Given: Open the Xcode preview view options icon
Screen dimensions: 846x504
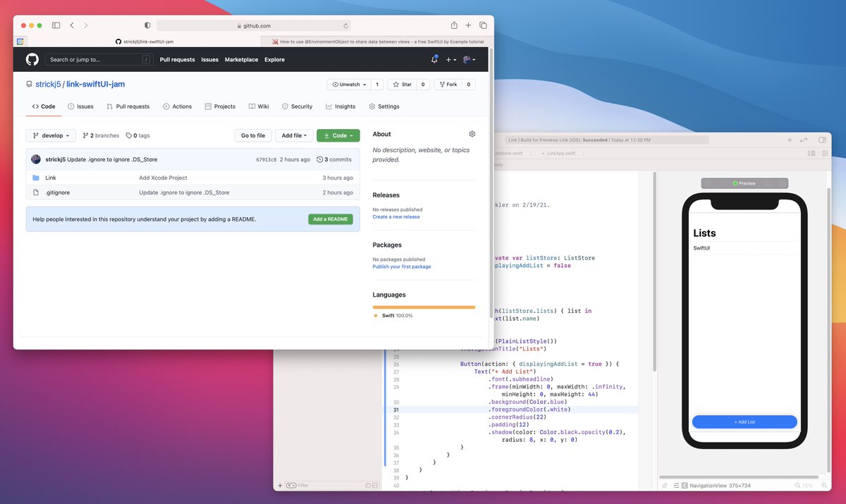Looking at the screenshot, I should click(x=675, y=485).
